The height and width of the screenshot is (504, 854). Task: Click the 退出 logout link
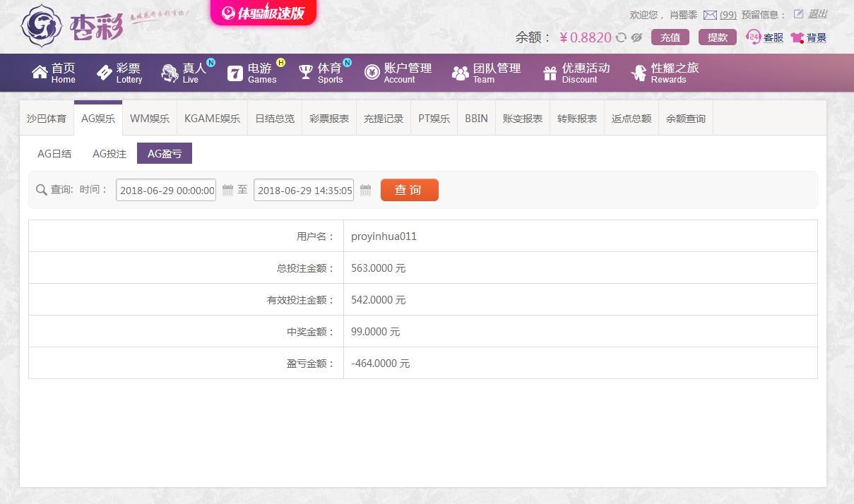tap(817, 14)
